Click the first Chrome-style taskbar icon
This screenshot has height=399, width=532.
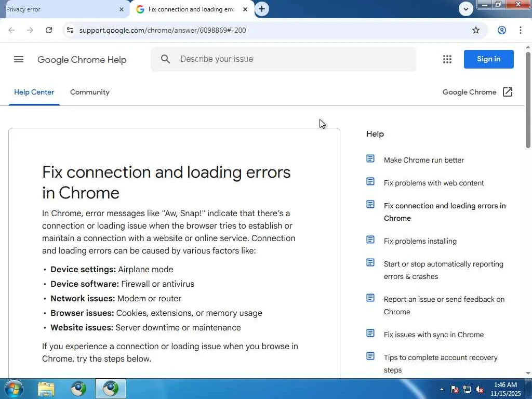click(78, 389)
